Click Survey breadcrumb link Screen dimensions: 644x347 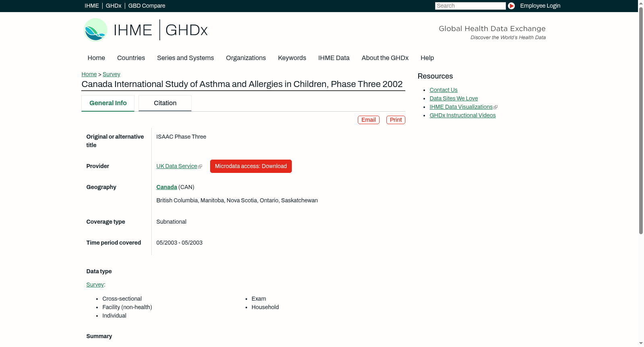coord(111,74)
